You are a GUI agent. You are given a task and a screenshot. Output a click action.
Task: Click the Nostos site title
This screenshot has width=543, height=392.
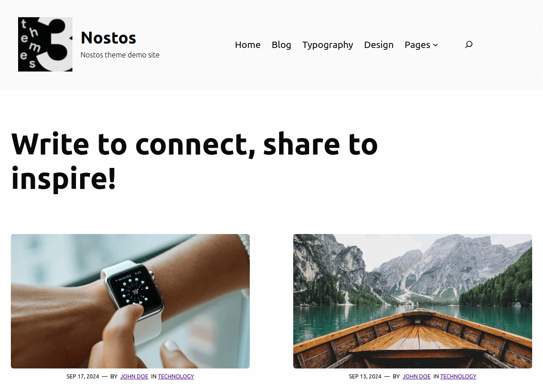tap(108, 38)
